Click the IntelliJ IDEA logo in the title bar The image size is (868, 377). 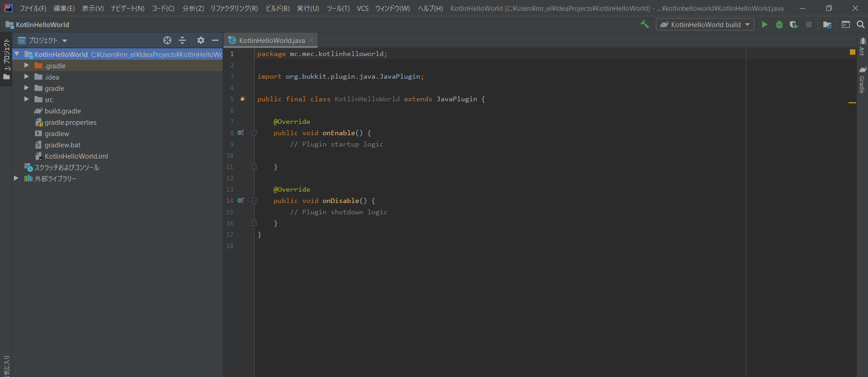coord(8,8)
